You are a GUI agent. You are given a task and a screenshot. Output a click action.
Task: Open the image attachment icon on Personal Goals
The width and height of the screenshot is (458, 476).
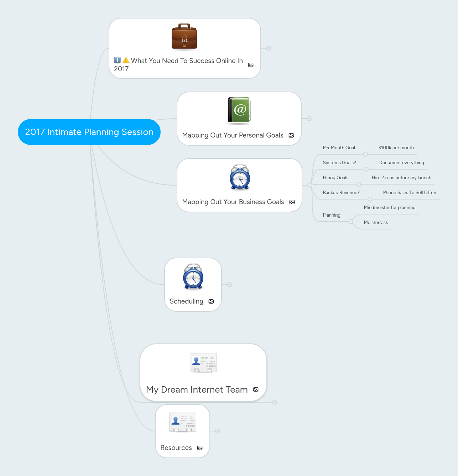point(291,135)
